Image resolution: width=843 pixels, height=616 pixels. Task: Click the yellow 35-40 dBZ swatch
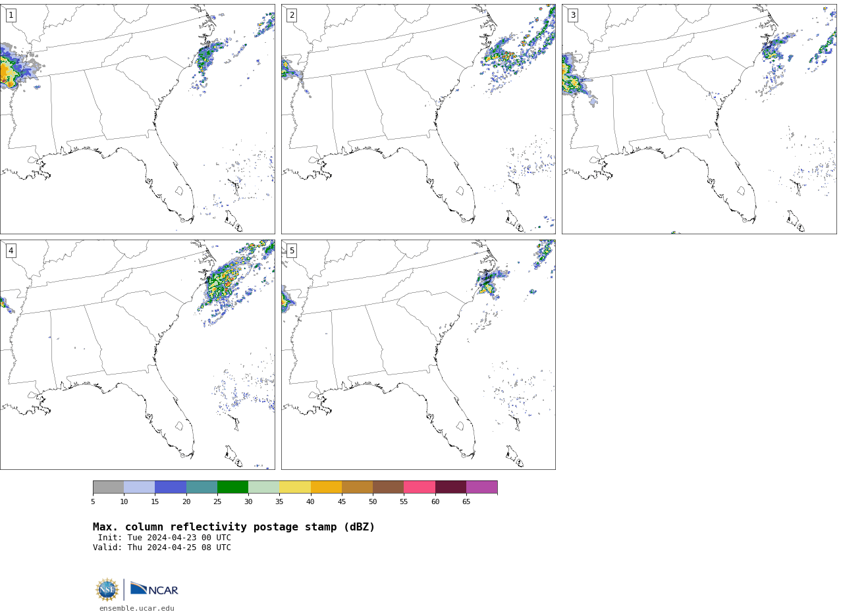(x=295, y=487)
